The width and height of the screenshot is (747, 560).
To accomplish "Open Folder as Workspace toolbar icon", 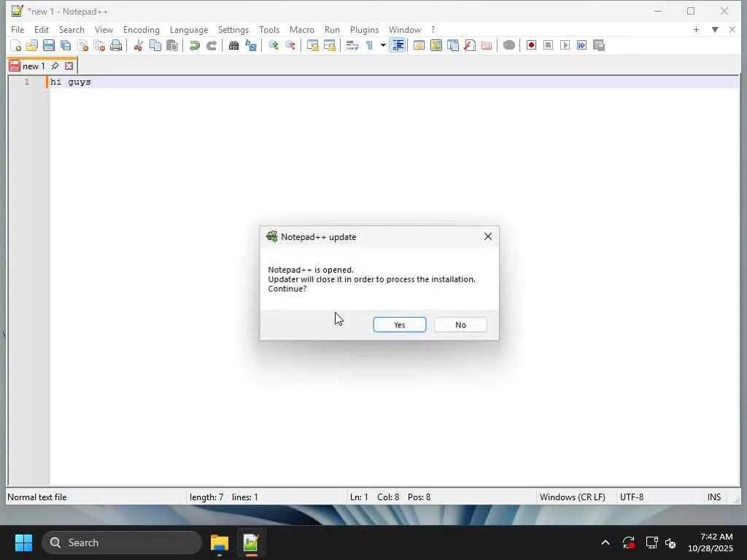I will pos(487,45).
